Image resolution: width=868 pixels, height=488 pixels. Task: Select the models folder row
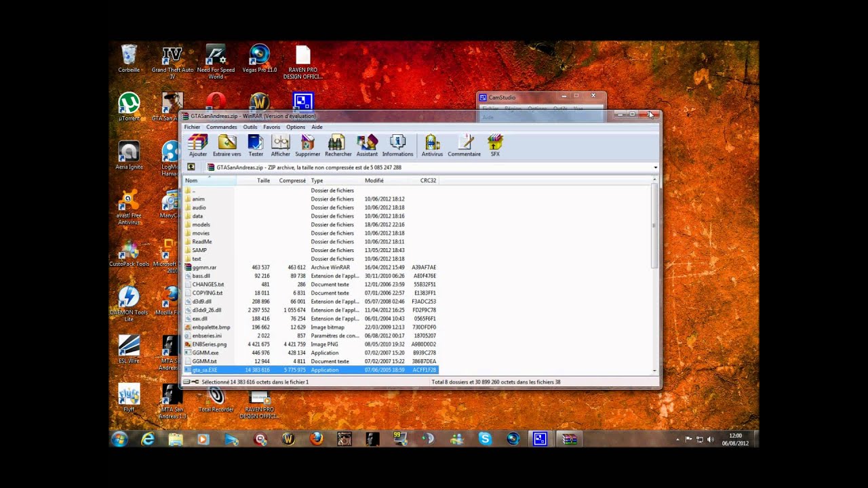pyautogui.click(x=311, y=224)
